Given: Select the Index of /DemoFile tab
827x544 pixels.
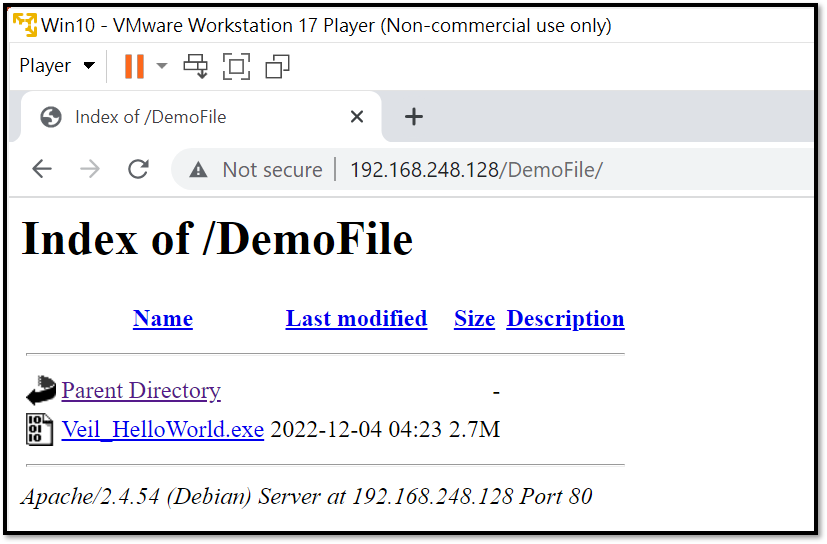Looking at the screenshot, I should click(x=150, y=117).
